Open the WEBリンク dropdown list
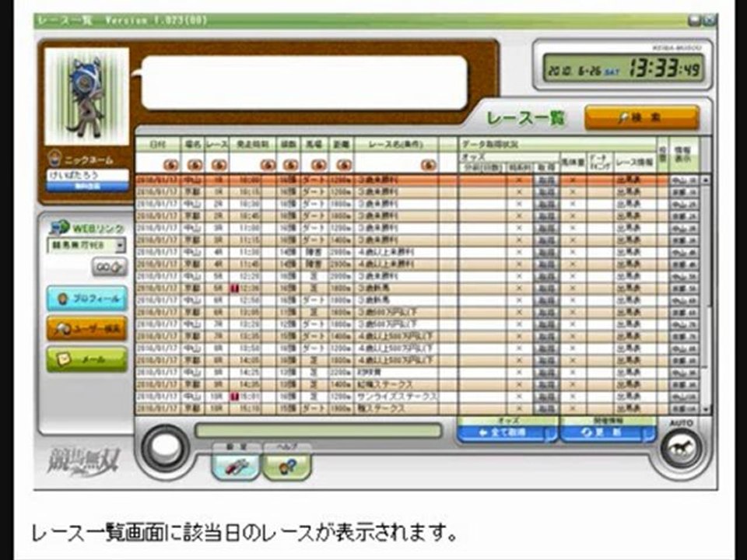The width and height of the screenshot is (747, 560). (x=120, y=245)
